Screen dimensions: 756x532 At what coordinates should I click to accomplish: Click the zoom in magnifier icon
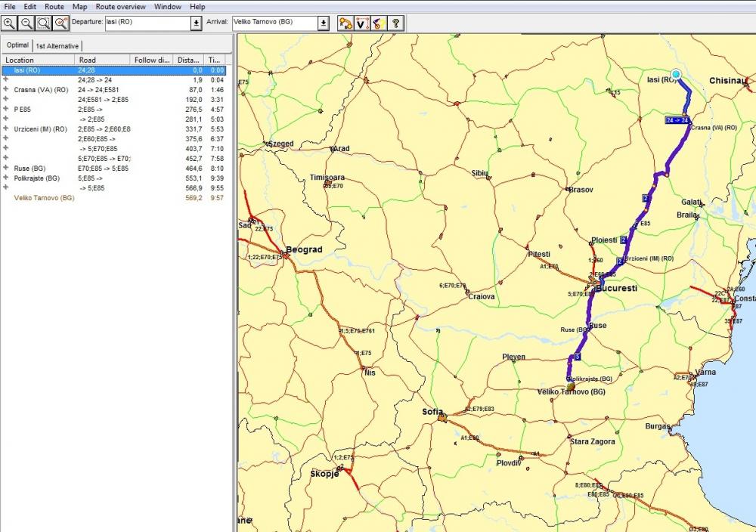(x=10, y=23)
